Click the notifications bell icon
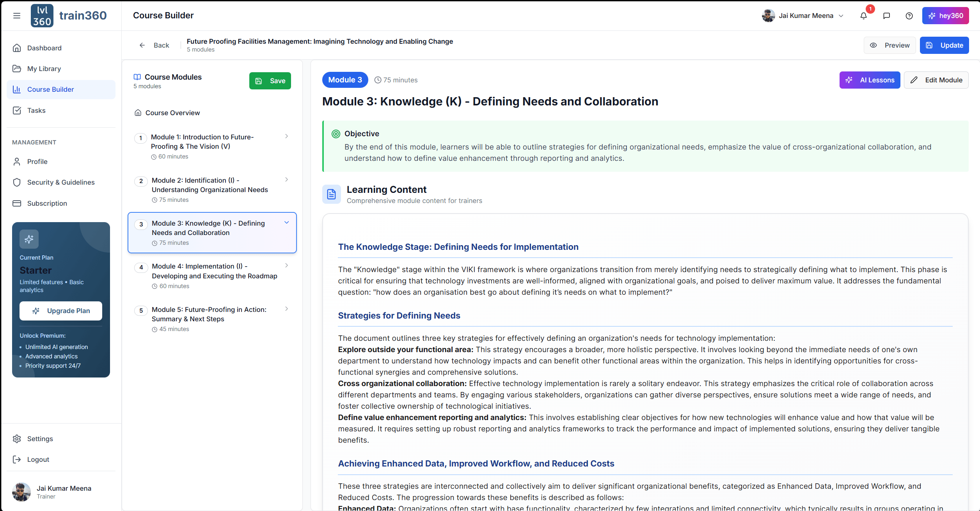The height and width of the screenshot is (511, 980). click(x=863, y=16)
